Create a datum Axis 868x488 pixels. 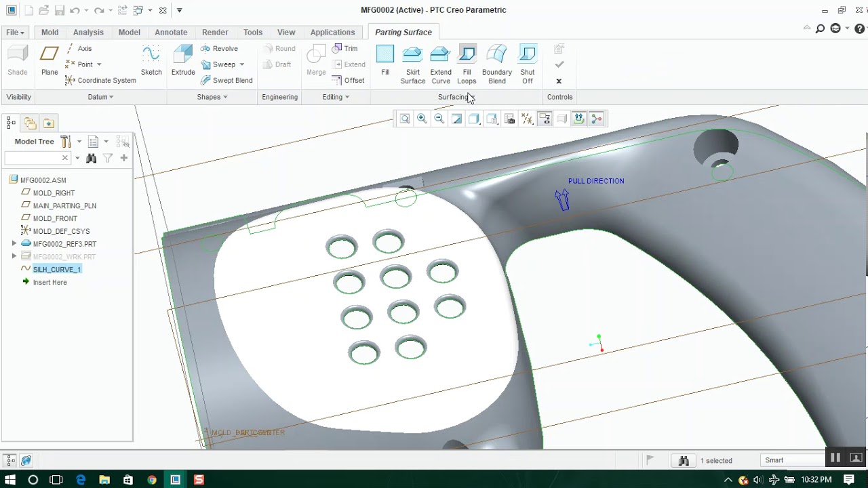click(79, 49)
